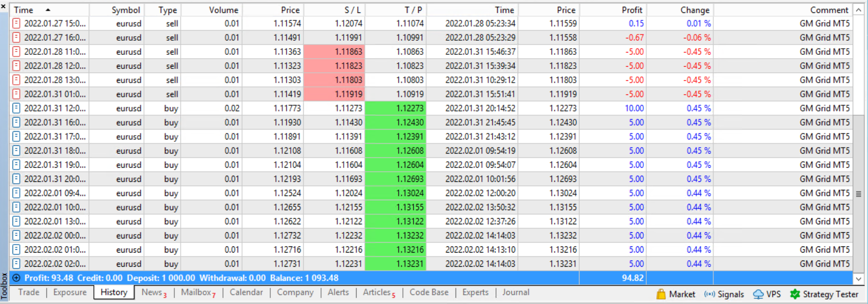Click the sell order icon for 2022.01.27 15:0 row
Image resolution: width=868 pixels, height=304 pixels.
pos(16,24)
